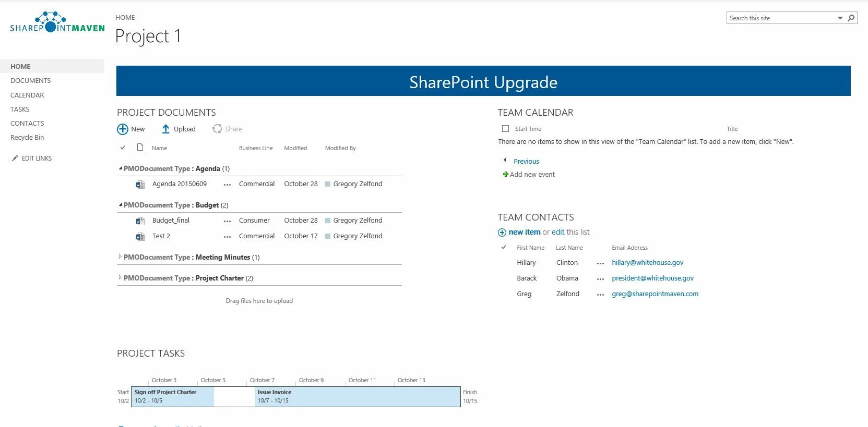
Task: Sort by Name column header
Action: coord(159,148)
